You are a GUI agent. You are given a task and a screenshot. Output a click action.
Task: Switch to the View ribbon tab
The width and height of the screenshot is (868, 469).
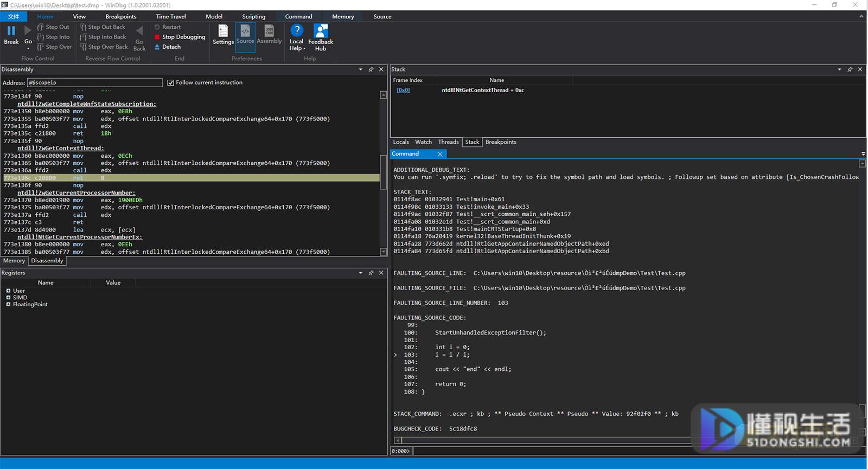coord(79,16)
